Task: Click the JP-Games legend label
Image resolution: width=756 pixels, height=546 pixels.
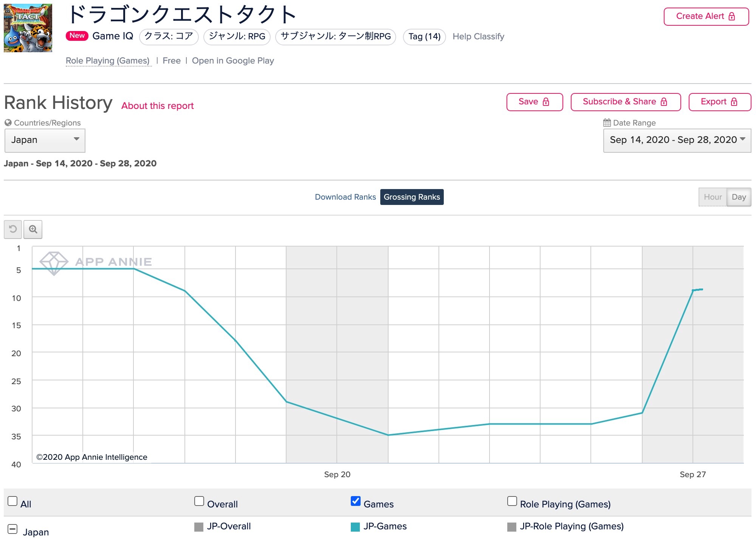Action: click(385, 526)
